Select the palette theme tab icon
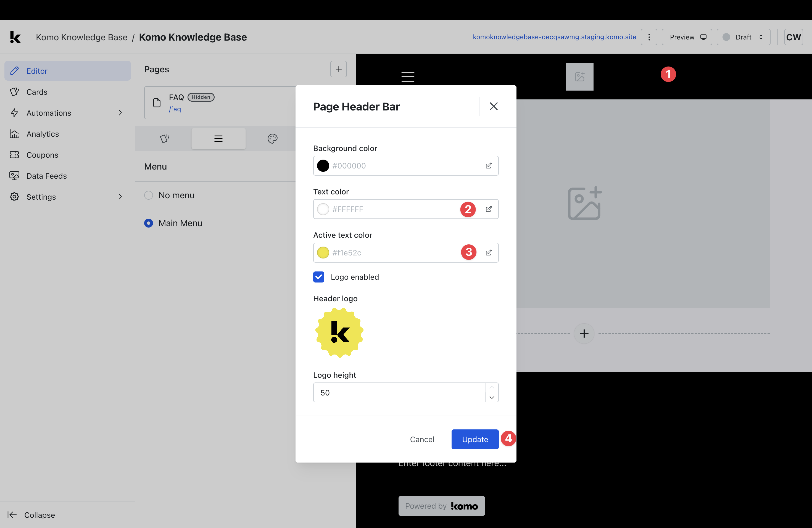Viewport: 812px width, 528px height. pyautogui.click(x=272, y=138)
